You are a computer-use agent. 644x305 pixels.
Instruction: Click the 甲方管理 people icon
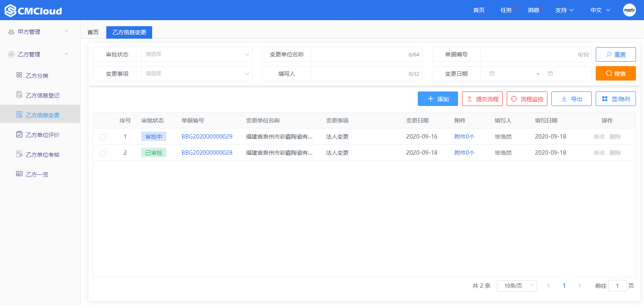click(11, 32)
